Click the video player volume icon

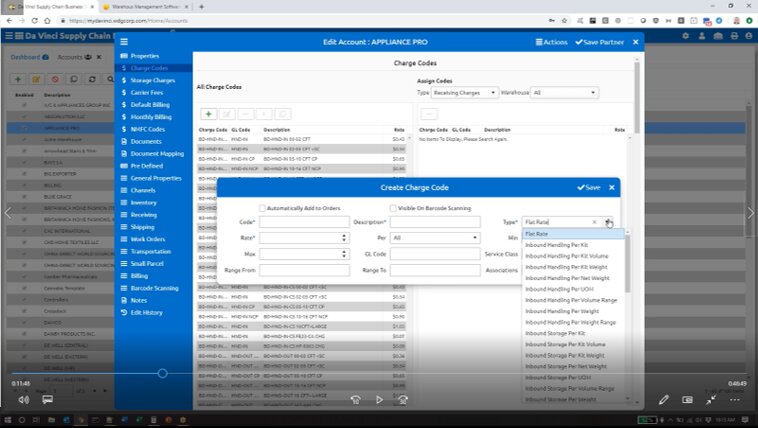(24, 399)
